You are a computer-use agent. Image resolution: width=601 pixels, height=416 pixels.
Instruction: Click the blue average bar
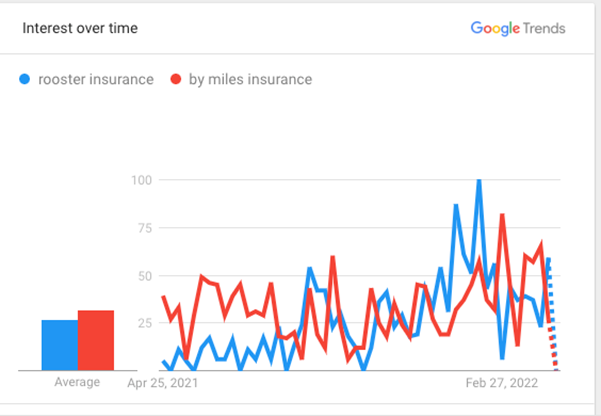click(59, 345)
